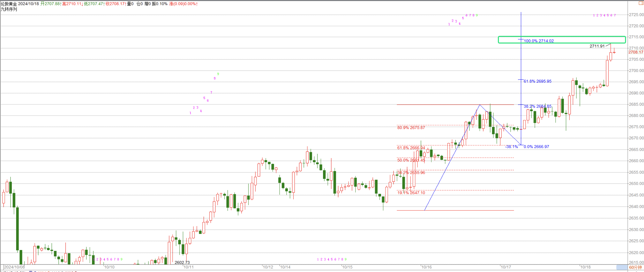Click the 2024/10/08 date label
Image resolution: width=644 pixels, height=272 pixels.
coord(14,267)
